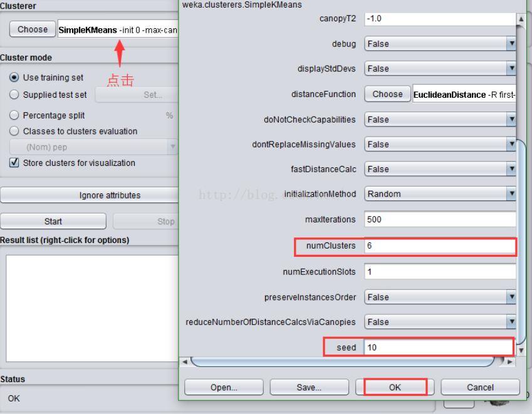
Task: Click the maxIterations text field
Action: [440, 220]
